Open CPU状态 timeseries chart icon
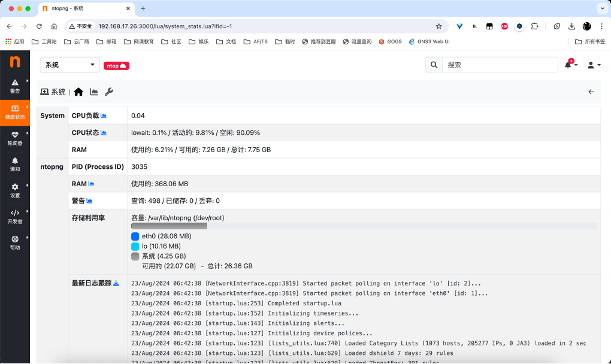The image size is (611, 364). [104, 133]
